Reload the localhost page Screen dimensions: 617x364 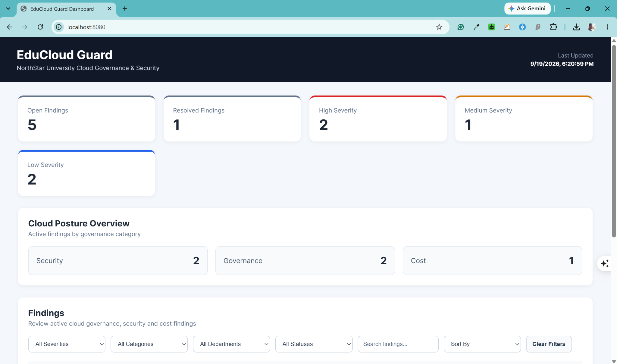click(40, 27)
